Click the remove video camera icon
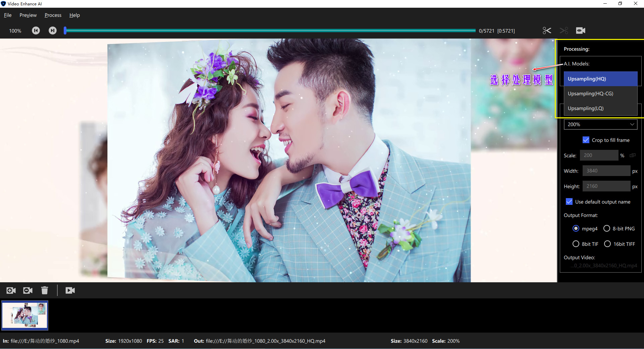This screenshot has width=644, height=349. click(28, 290)
